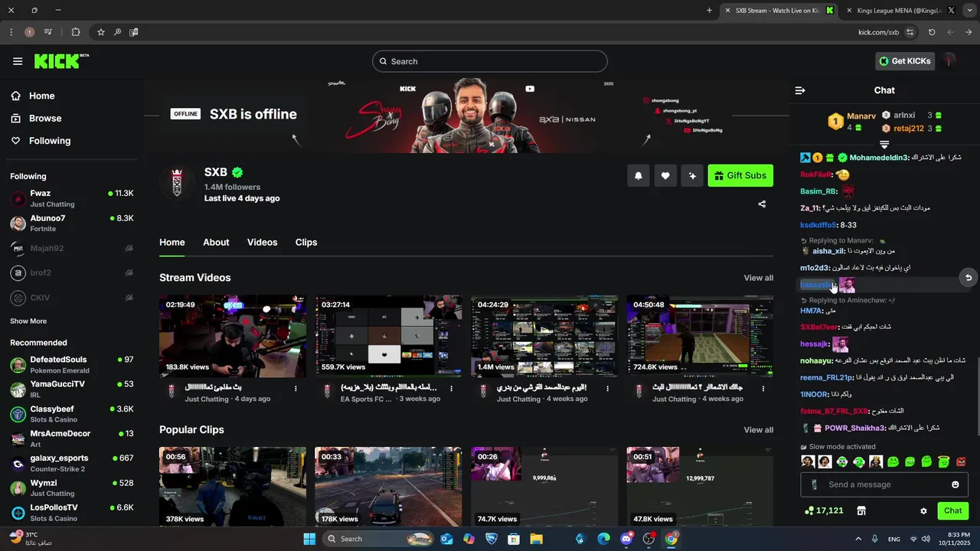Viewport: 980px width, 551px height.
Task: Bookmark this page with the star
Action: point(100,32)
